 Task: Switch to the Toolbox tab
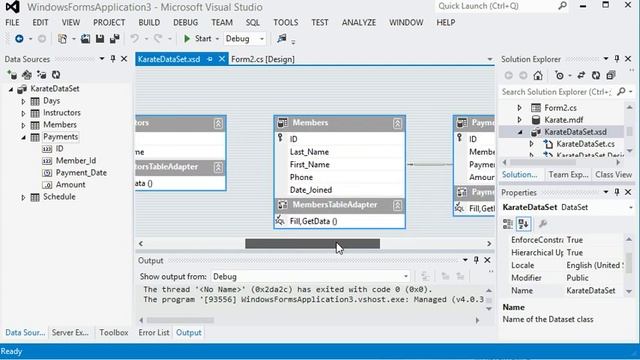coord(113,333)
